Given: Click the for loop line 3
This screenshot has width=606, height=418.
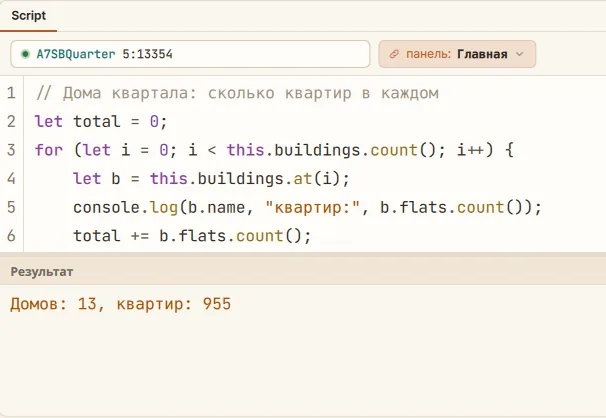Looking at the screenshot, I should click(x=274, y=150).
